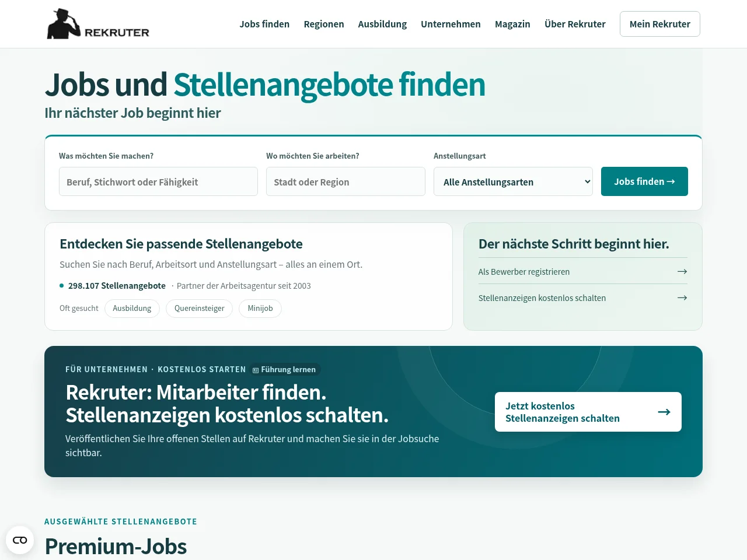Select Ausbildung in top navigation
The height and width of the screenshot is (560, 747).
pyautogui.click(x=382, y=24)
